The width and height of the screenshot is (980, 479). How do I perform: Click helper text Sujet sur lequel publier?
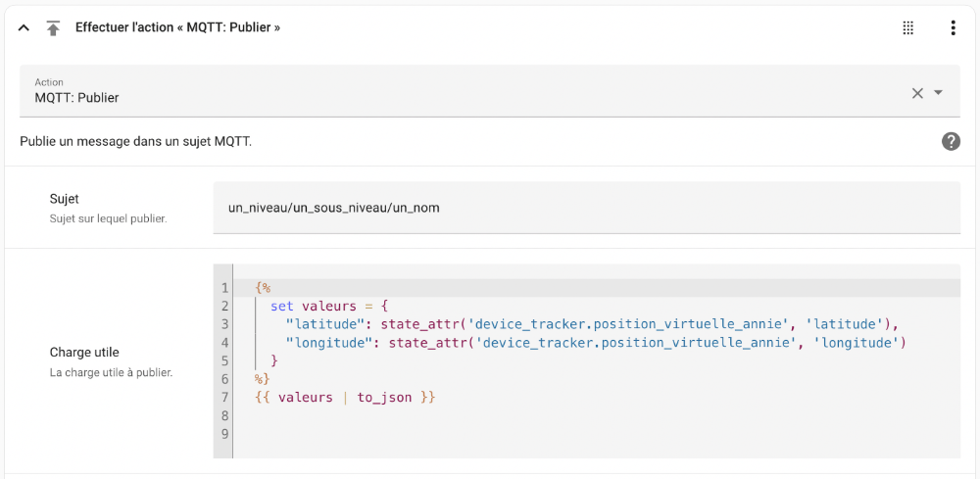coord(108,219)
